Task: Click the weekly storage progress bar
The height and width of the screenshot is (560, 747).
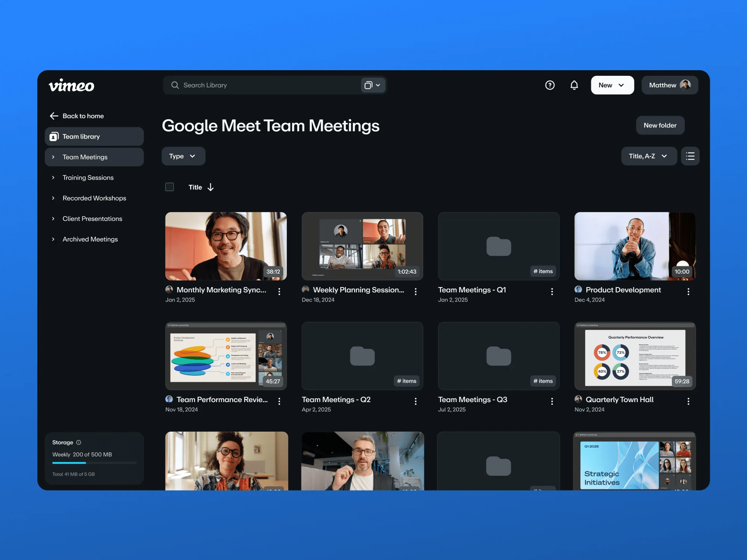Action: point(94,463)
